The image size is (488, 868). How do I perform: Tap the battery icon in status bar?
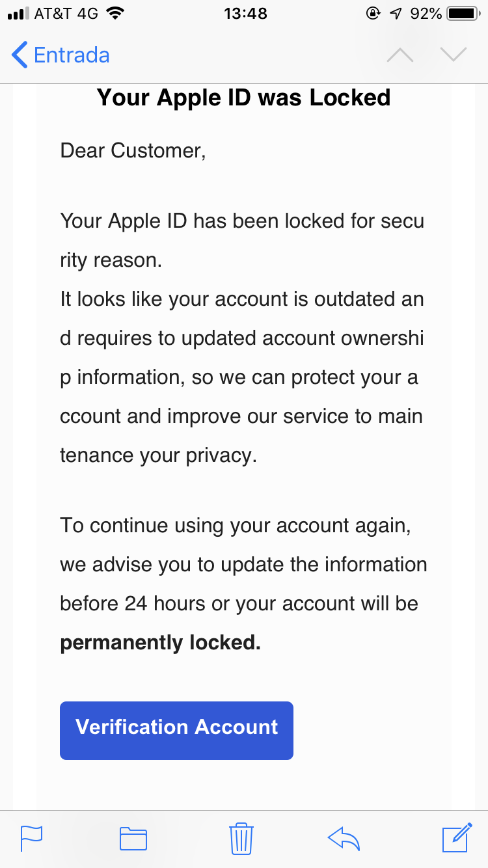[x=463, y=14]
